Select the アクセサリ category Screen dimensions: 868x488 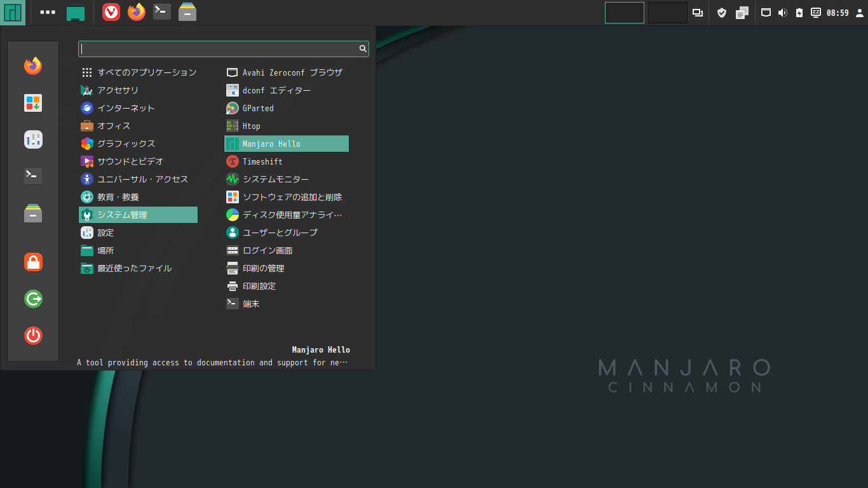click(138, 90)
